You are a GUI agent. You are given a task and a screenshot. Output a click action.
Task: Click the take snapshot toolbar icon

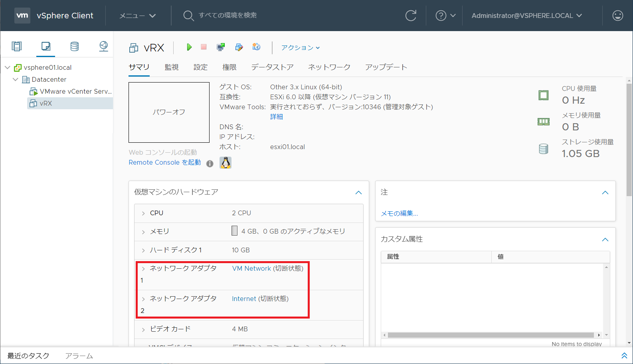coord(256,47)
